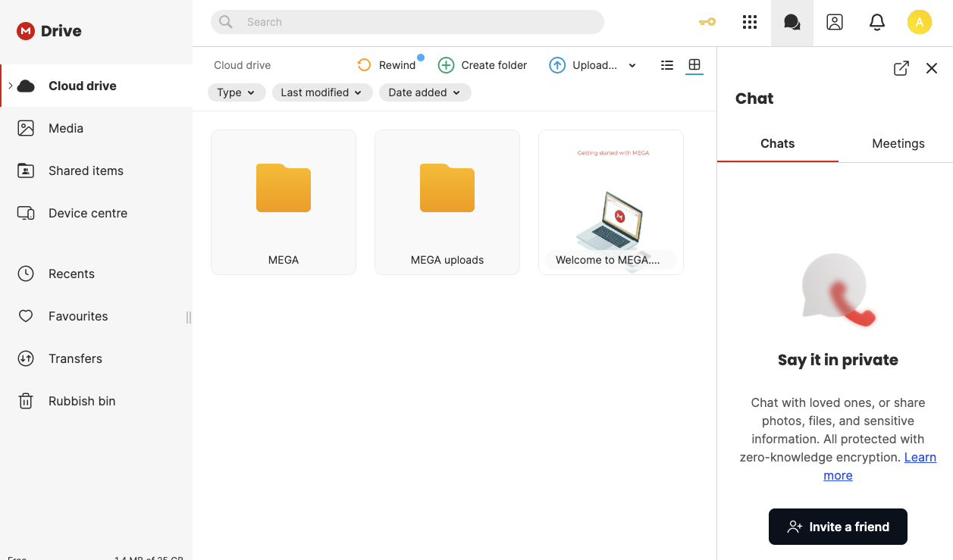Open the Type filter dropdown
The height and width of the screenshot is (560, 953).
pyautogui.click(x=237, y=92)
